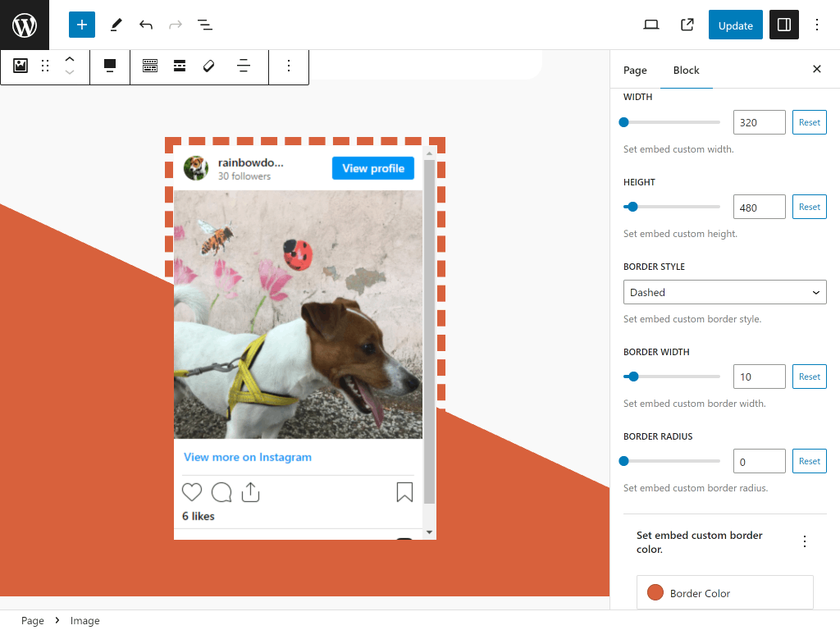840x630 pixels.
Task: Open the block inserter plus button
Action: [82, 25]
